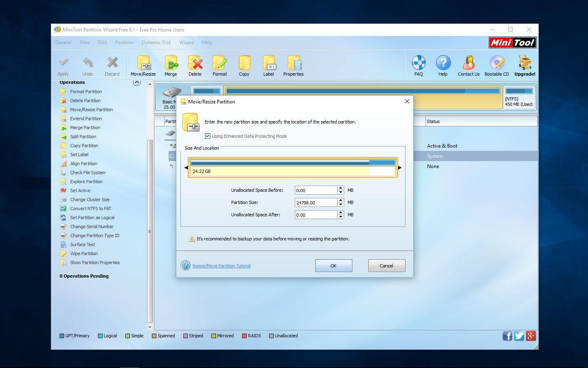Choose Change Cluster Size operation

[89, 200]
